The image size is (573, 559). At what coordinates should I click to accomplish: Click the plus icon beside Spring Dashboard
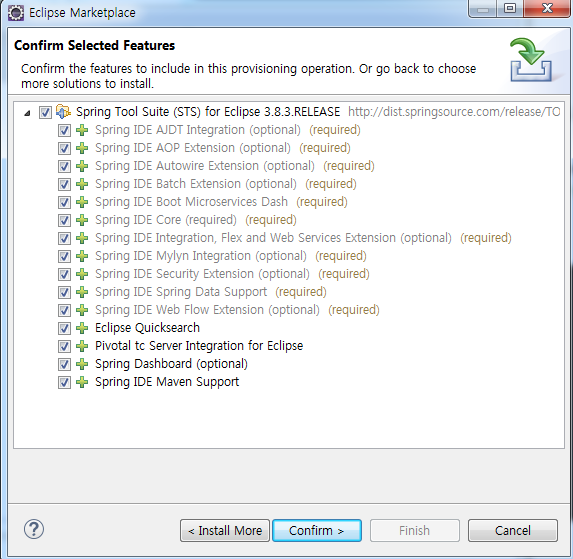[x=82, y=364]
